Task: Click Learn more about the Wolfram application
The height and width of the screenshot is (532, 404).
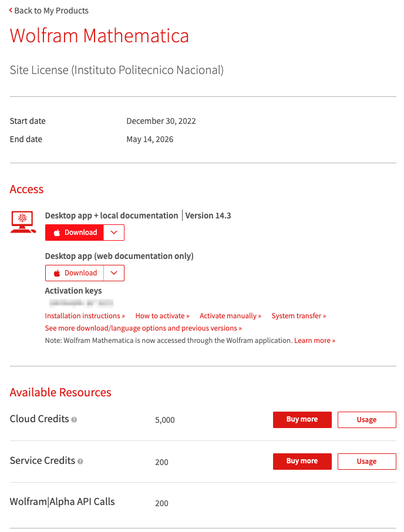Action: click(315, 341)
